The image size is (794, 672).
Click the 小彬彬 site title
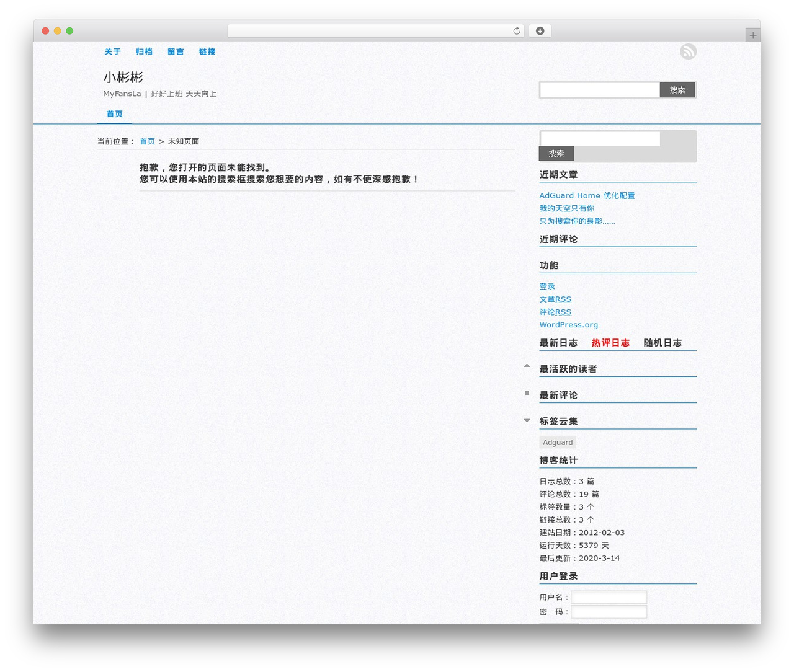(123, 77)
